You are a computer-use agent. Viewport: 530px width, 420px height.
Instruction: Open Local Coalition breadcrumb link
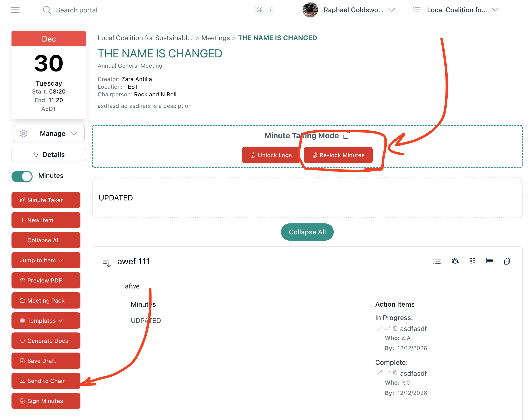pyautogui.click(x=145, y=38)
